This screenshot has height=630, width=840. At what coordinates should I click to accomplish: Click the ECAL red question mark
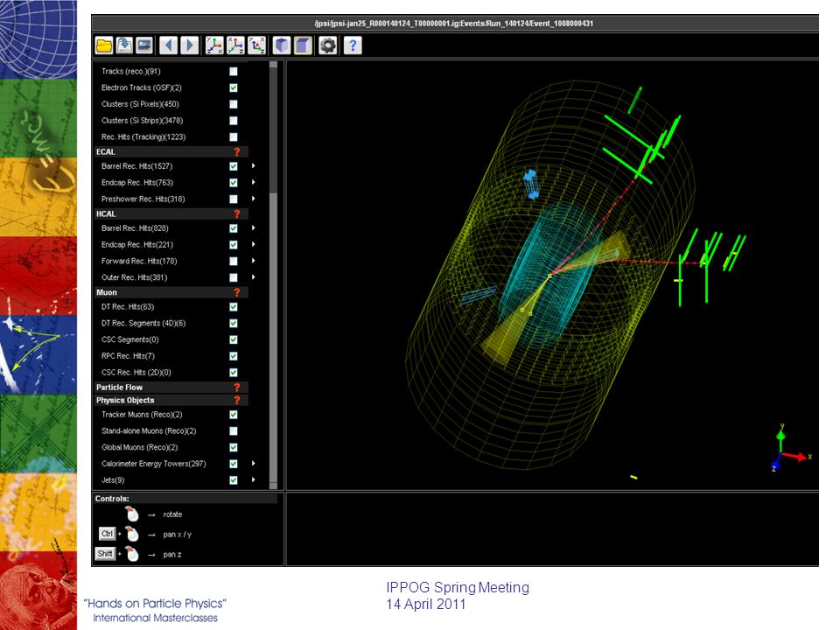click(237, 152)
